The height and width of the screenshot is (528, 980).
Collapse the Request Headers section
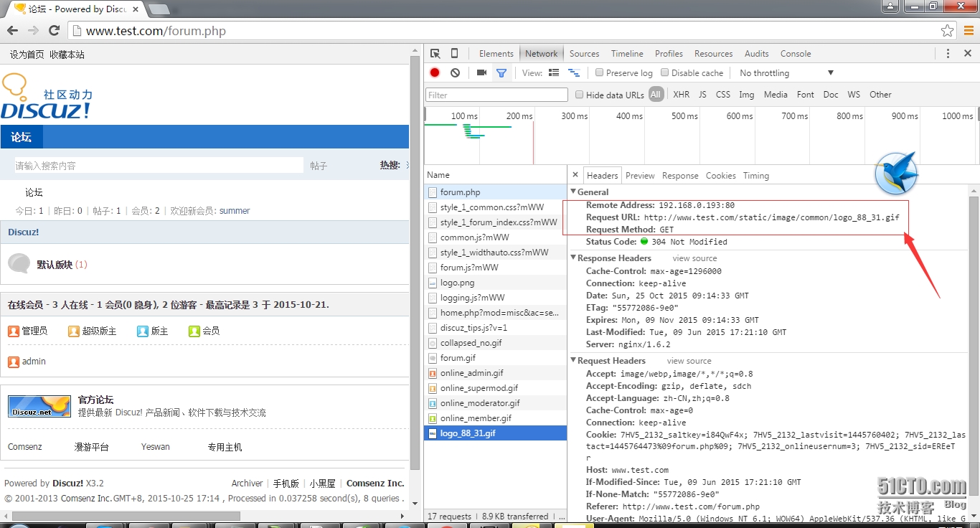click(x=573, y=361)
